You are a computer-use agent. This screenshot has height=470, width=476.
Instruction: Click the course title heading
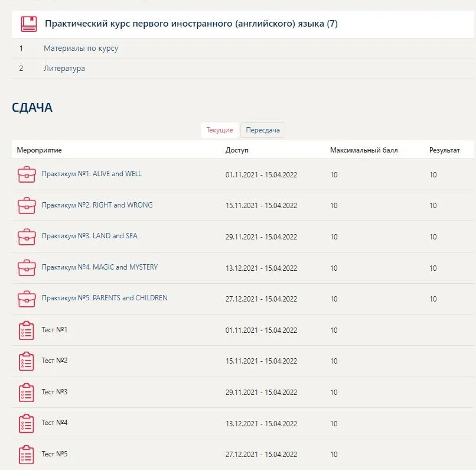click(x=191, y=24)
